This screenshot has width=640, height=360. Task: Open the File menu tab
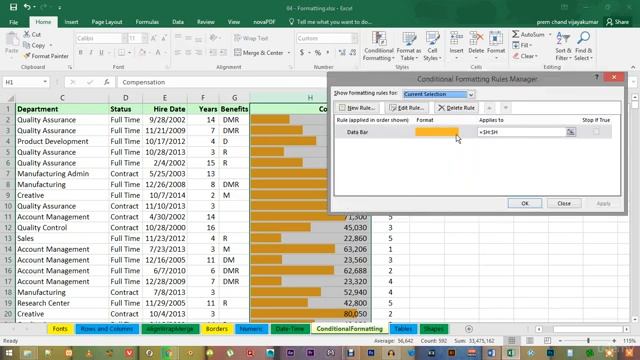13,22
